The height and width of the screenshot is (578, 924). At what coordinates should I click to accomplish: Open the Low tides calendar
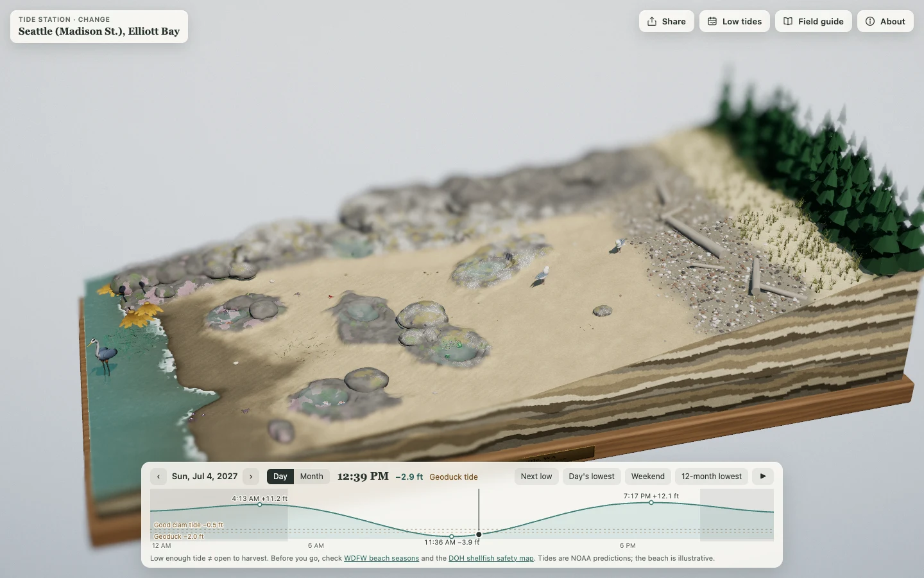(x=734, y=21)
